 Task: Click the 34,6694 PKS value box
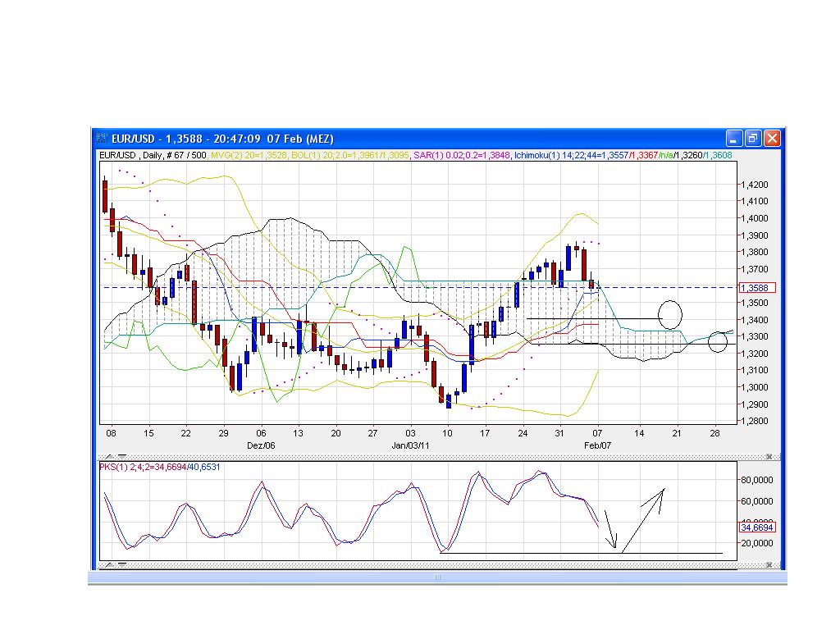(x=756, y=529)
